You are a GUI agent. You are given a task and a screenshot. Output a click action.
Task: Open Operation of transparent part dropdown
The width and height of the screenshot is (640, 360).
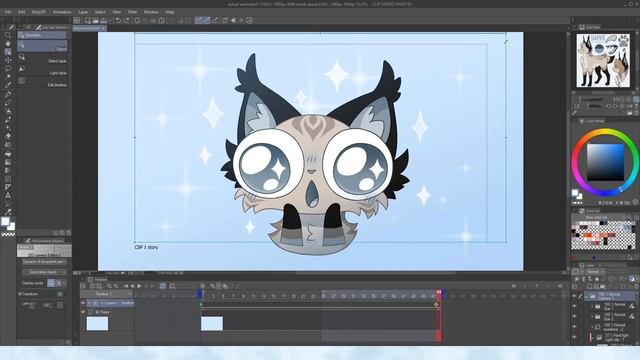[44, 262]
